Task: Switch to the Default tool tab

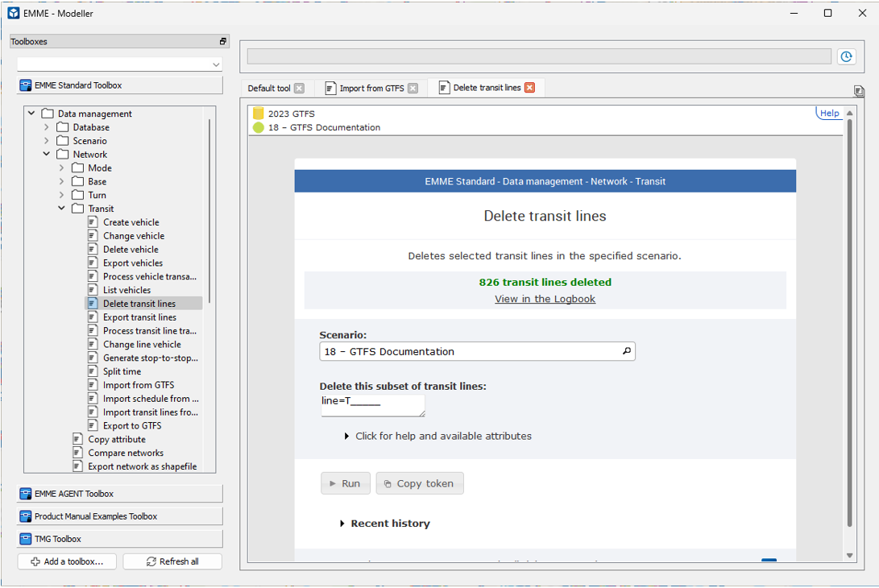Action: point(269,88)
